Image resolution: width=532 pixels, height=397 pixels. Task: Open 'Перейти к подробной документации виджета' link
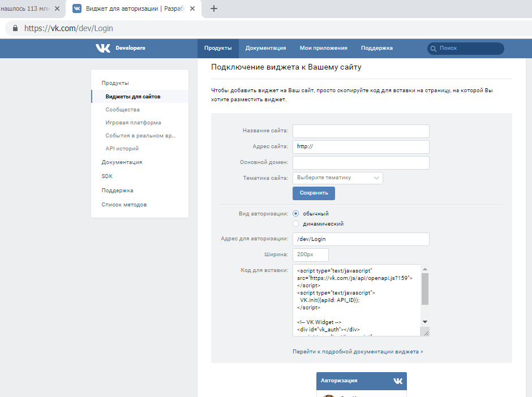358,352
